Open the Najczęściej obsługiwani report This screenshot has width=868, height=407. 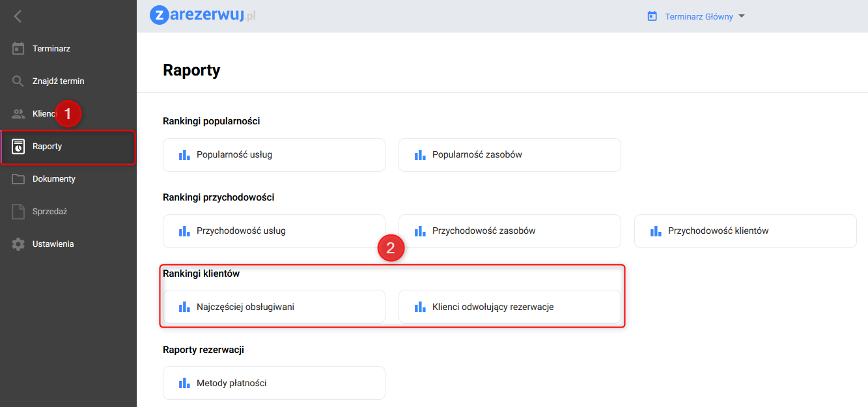[x=273, y=307]
